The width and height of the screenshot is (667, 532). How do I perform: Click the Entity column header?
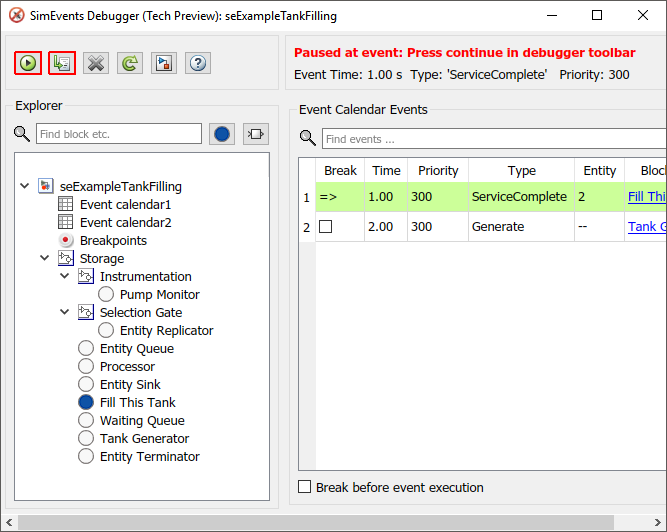599,171
